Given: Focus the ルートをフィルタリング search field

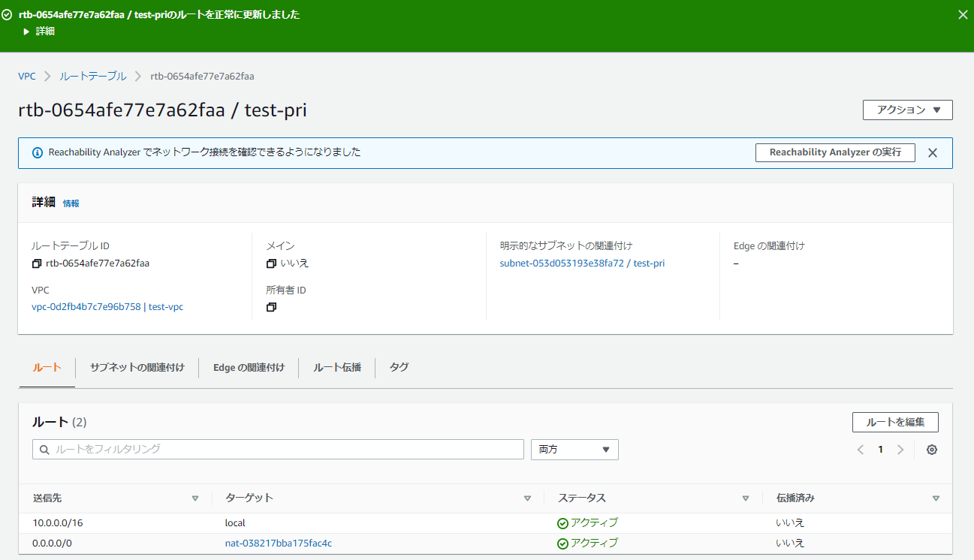Looking at the screenshot, I should (278, 450).
